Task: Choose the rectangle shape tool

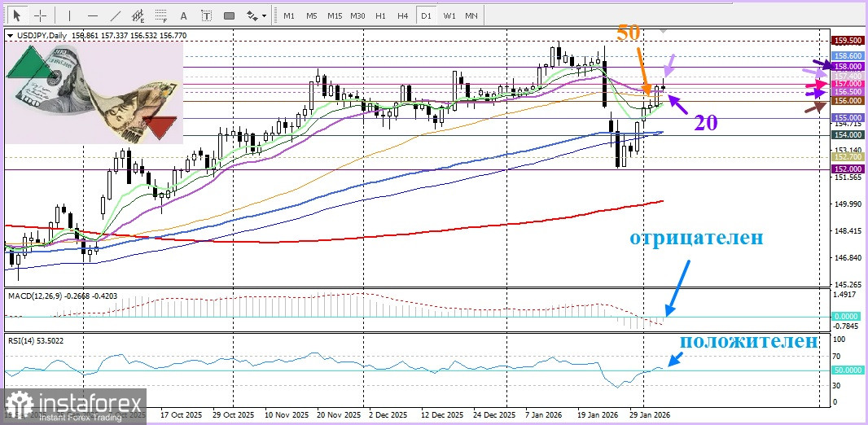Action: pos(229,15)
